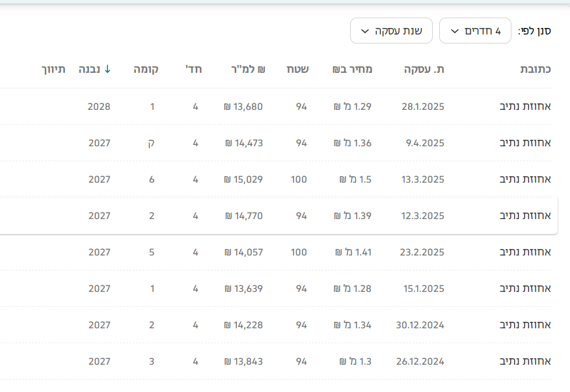Click the חד' rooms column header
570x392 pixels.
point(194,69)
